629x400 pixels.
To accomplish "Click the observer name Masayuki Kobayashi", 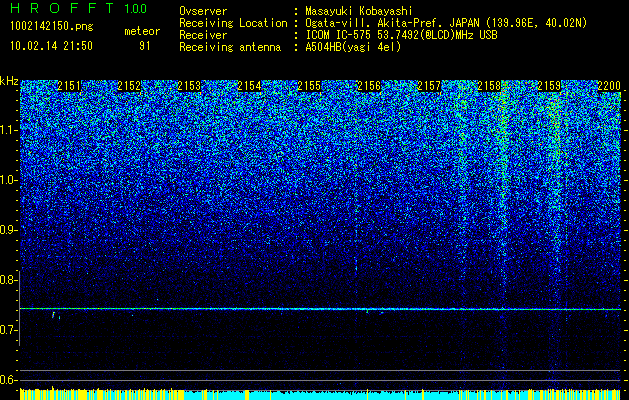I will tap(359, 11).
